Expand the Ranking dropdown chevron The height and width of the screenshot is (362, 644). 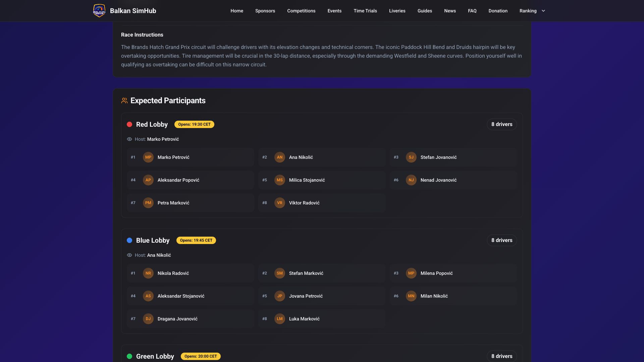(543, 11)
